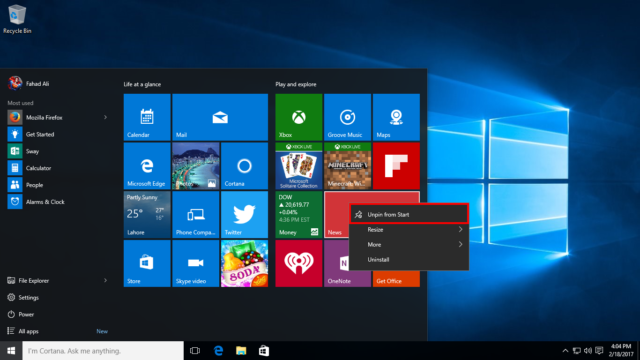Open the network status icon
The height and width of the screenshot is (360, 640).
tap(577, 351)
